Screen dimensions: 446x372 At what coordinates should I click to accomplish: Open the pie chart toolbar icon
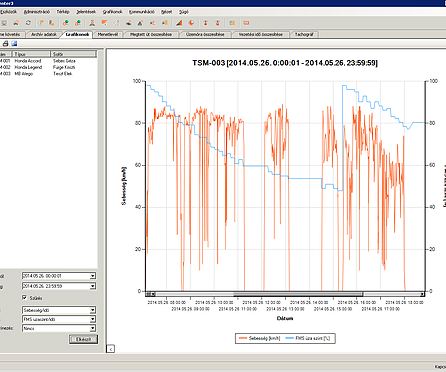(x=192, y=23)
